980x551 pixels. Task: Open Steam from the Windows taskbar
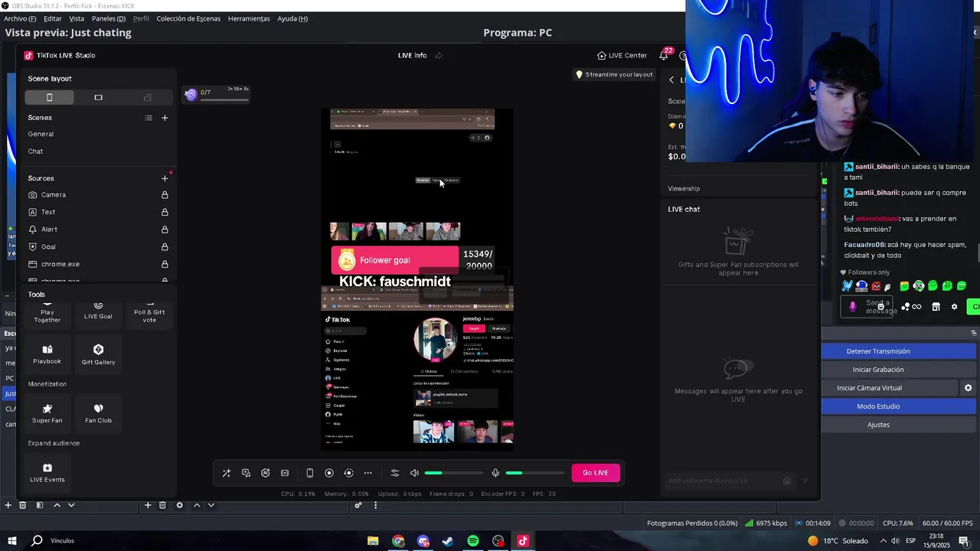448,541
